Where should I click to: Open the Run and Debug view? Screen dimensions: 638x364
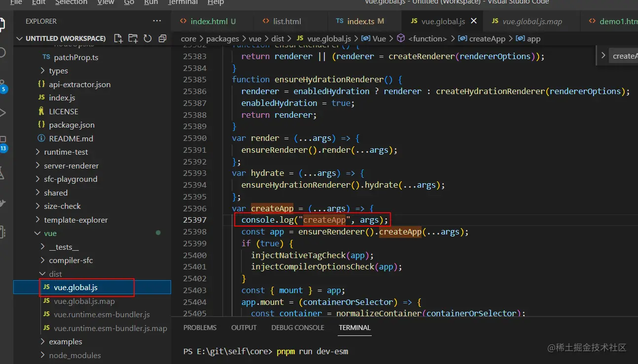click(x=2, y=113)
